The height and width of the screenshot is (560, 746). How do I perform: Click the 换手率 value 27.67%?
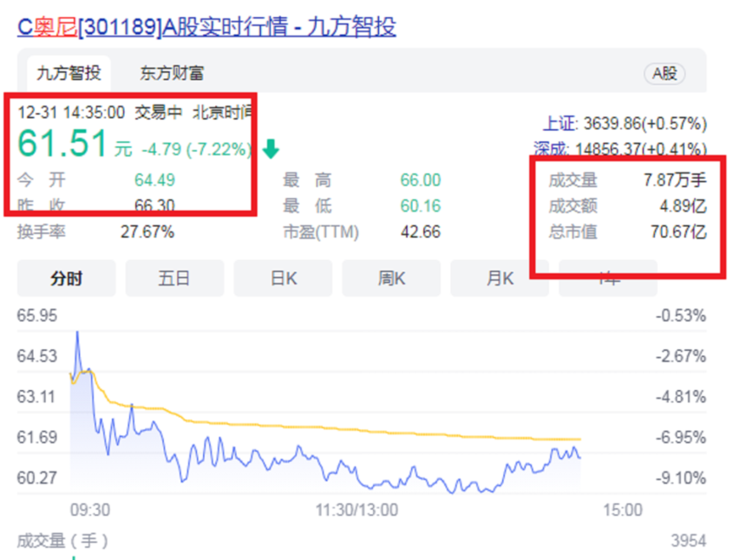(x=147, y=232)
